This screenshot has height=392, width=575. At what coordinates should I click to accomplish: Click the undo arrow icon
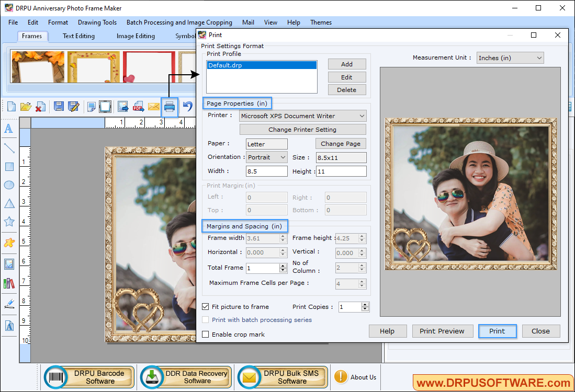click(187, 107)
